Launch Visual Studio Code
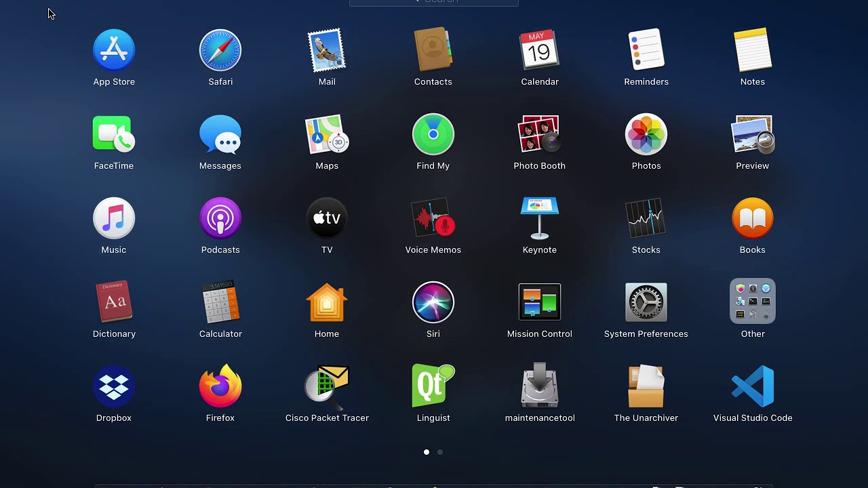Image resolution: width=868 pixels, height=488 pixels. tap(753, 386)
